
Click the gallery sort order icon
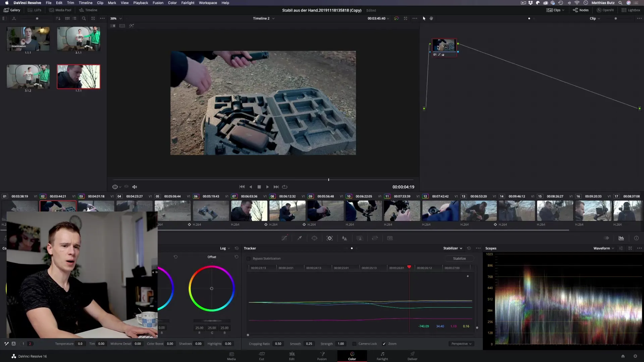tap(58, 18)
